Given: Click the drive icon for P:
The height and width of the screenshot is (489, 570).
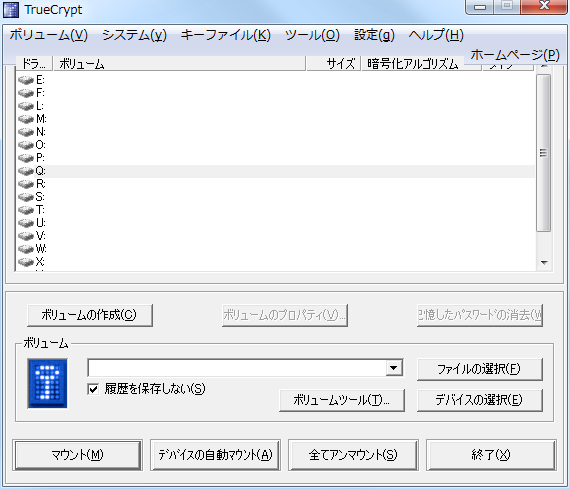Looking at the screenshot, I should coord(26,158).
